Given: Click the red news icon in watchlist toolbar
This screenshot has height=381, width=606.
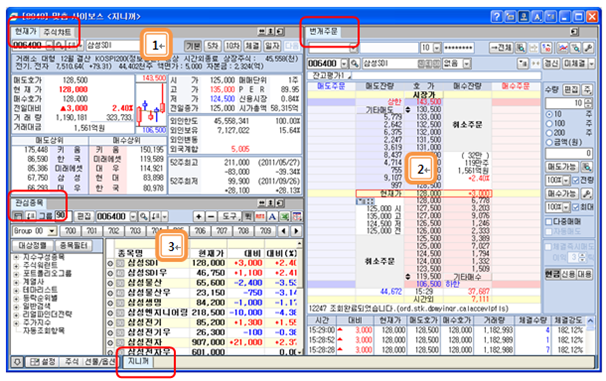Looking at the screenshot, I should coord(260,216).
